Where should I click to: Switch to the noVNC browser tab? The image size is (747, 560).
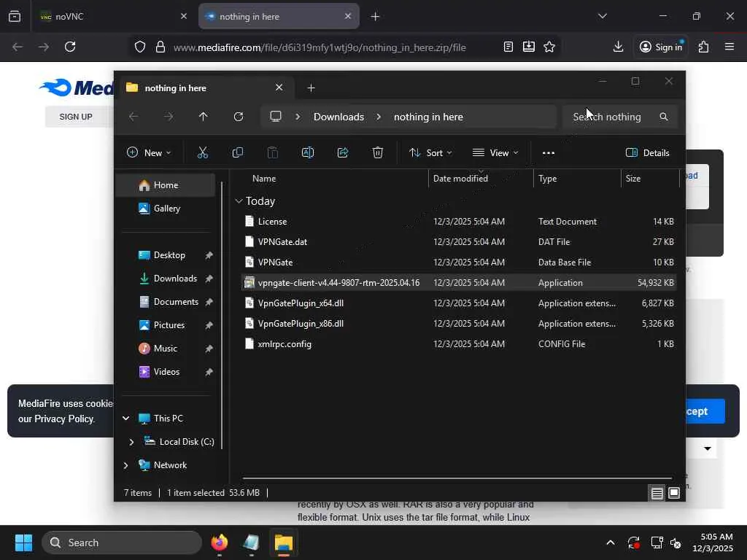[113, 16]
